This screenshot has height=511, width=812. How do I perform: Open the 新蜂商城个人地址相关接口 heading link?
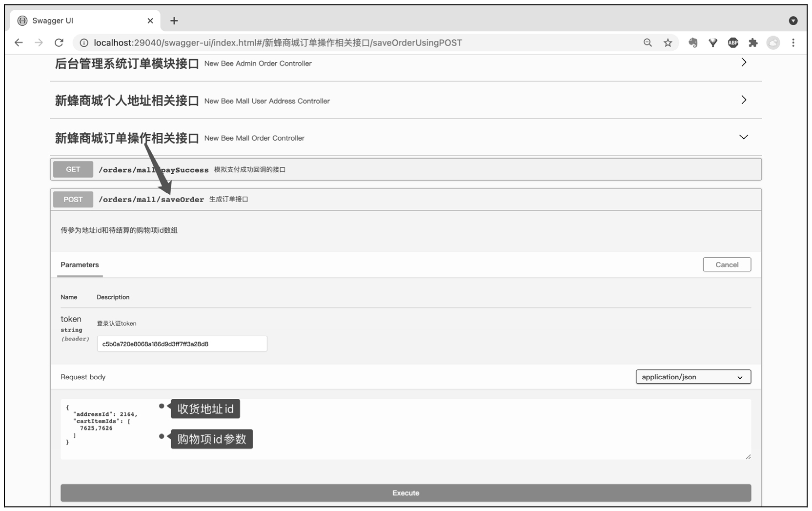pos(127,101)
